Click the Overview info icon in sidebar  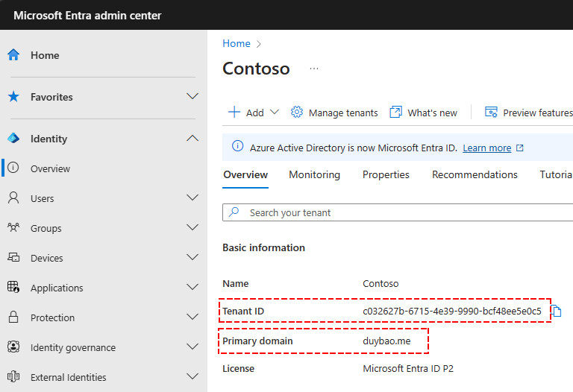13,168
